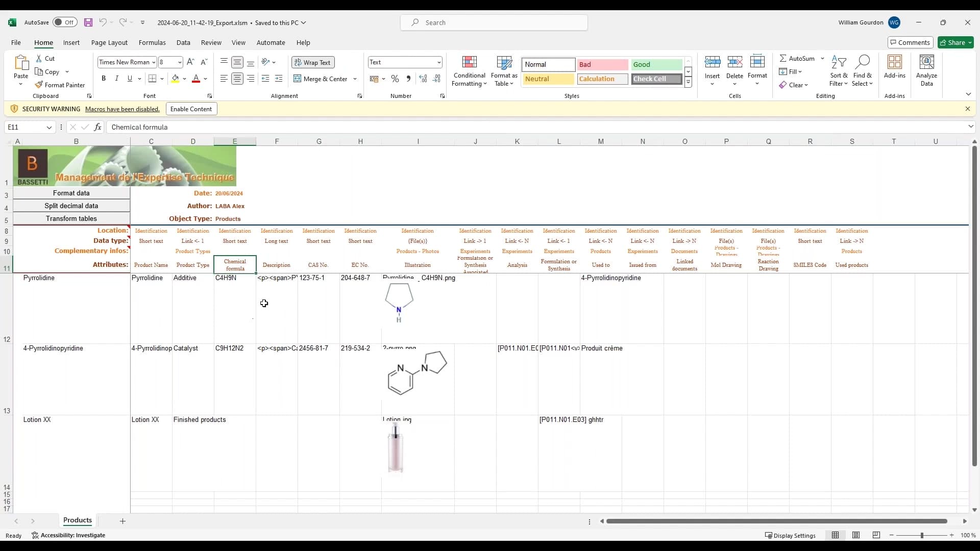
Task: Click Split decimal data button
Action: click(x=71, y=206)
